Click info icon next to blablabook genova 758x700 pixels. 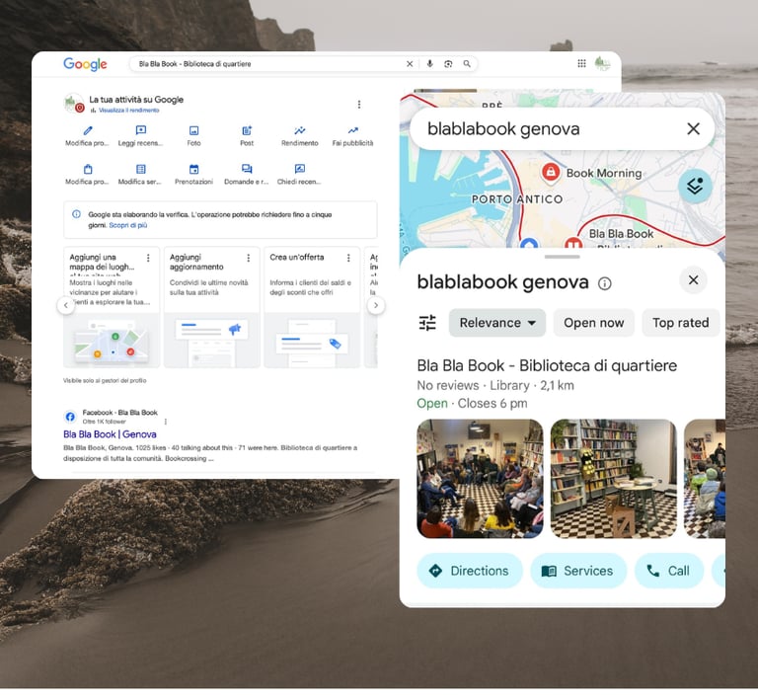point(604,283)
